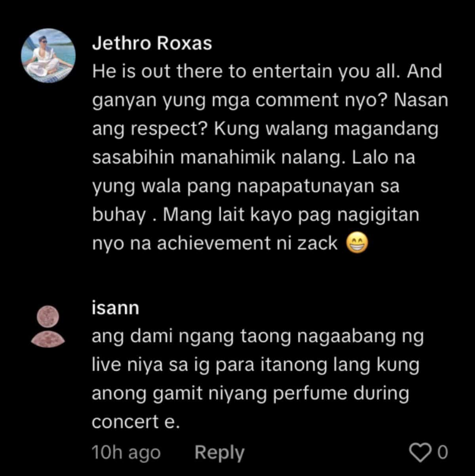The height and width of the screenshot is (476, 475).
Task: Reply to isann's comment
Action: (219, 452)
